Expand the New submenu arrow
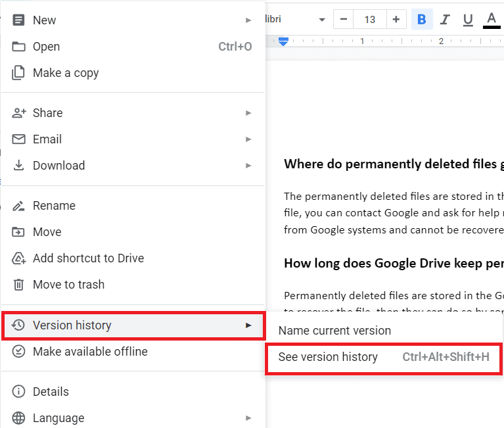Image resolution: width=504 pixels, height=428 pixels. (248, 20)
